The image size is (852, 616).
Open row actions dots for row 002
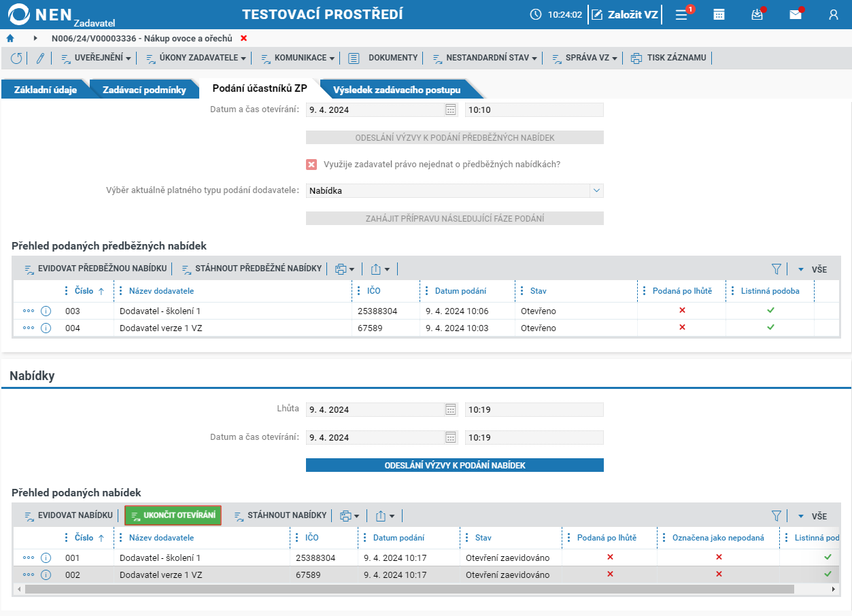(29, 575)
